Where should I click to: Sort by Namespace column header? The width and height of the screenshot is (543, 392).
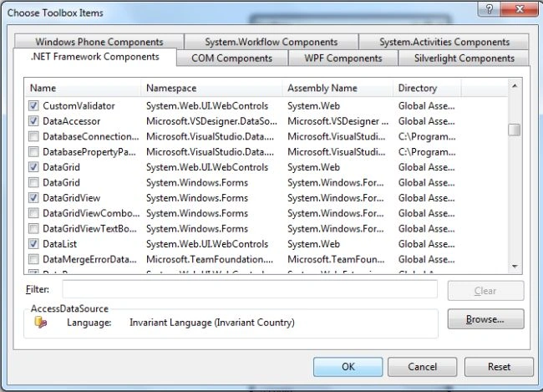[211, 88]
